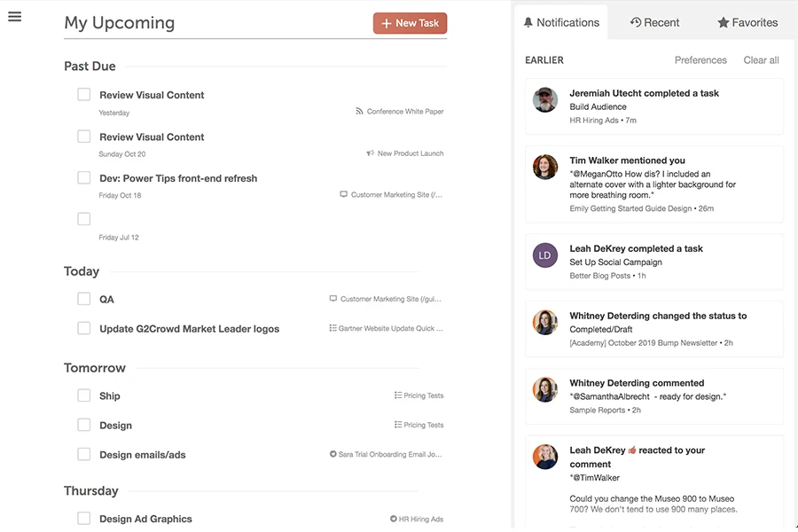Click the feed icon beside Conference White Paper
The height and width of the screenshot is (532, 798).
tap(359, 112)
